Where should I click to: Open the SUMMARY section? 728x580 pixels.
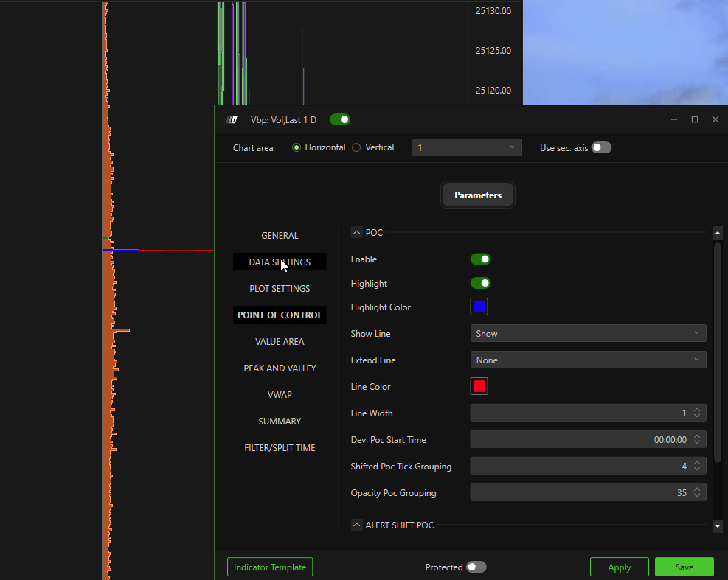point(280,421)
